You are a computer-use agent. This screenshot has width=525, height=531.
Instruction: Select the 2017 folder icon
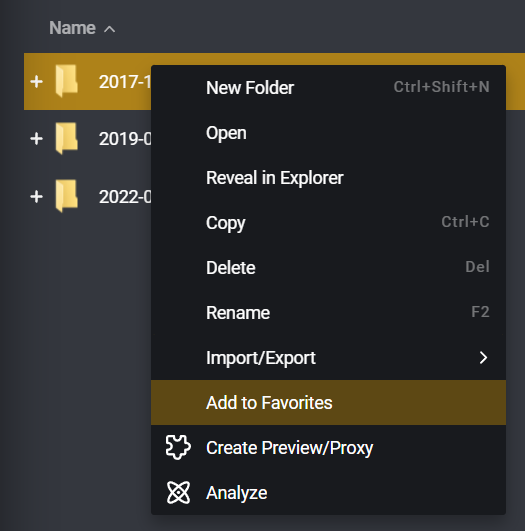tap(67, 81)
